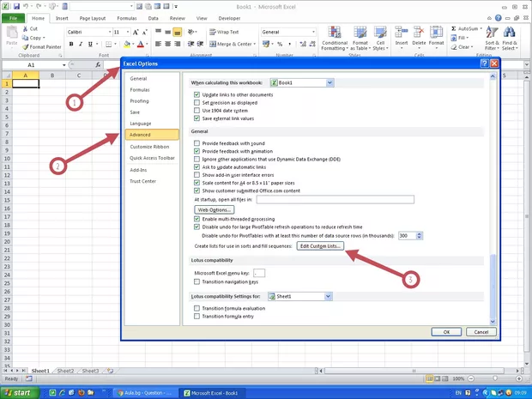Click the Edit Custom Lists button
Image resolution: width=532 pixels, height=399 pixels.
coord(320,246)
